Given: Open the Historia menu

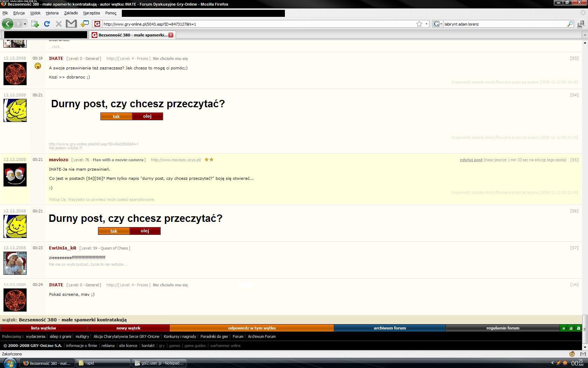Looking at the screenshot, I should coord(52,13).
